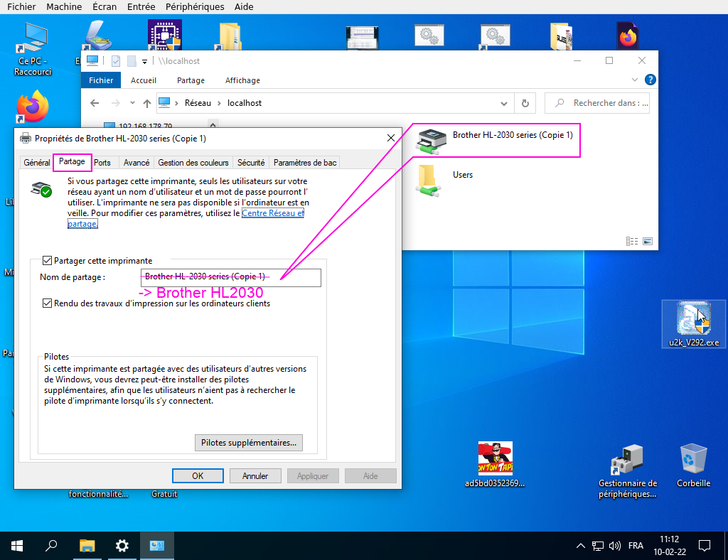Open the Machine menu of VirtualBox
Viewport: 728px width, 560px height.
64,6
